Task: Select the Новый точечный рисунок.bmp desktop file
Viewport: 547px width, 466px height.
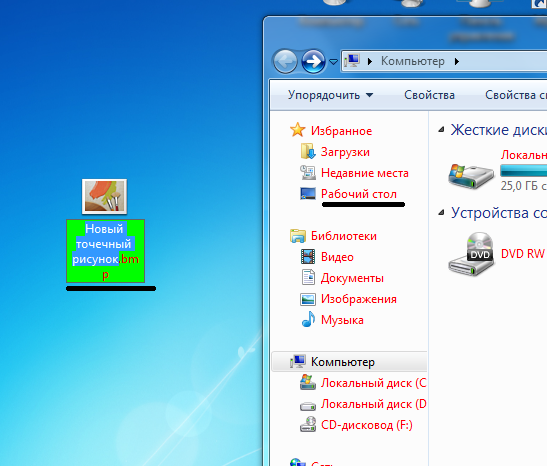Action: (x=105, y=231)
